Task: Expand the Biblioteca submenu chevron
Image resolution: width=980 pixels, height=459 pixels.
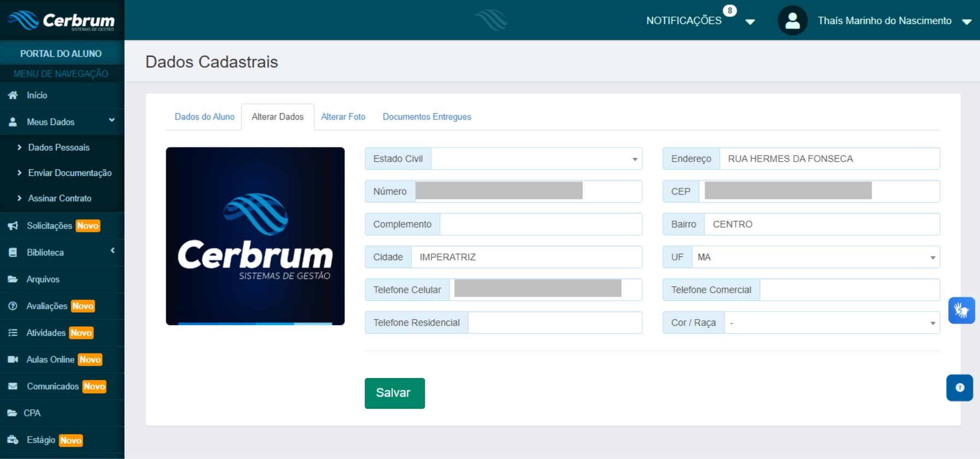Action: tap(113, 251)
